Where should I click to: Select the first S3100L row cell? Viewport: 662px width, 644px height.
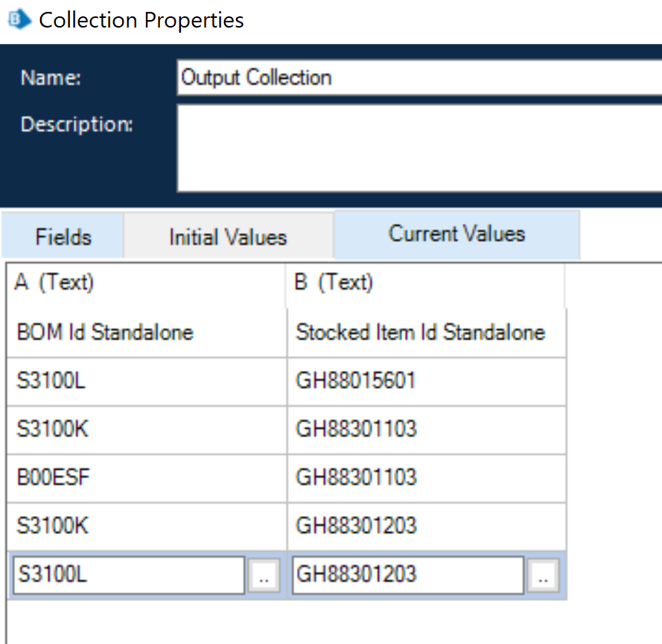click(147, 381)
